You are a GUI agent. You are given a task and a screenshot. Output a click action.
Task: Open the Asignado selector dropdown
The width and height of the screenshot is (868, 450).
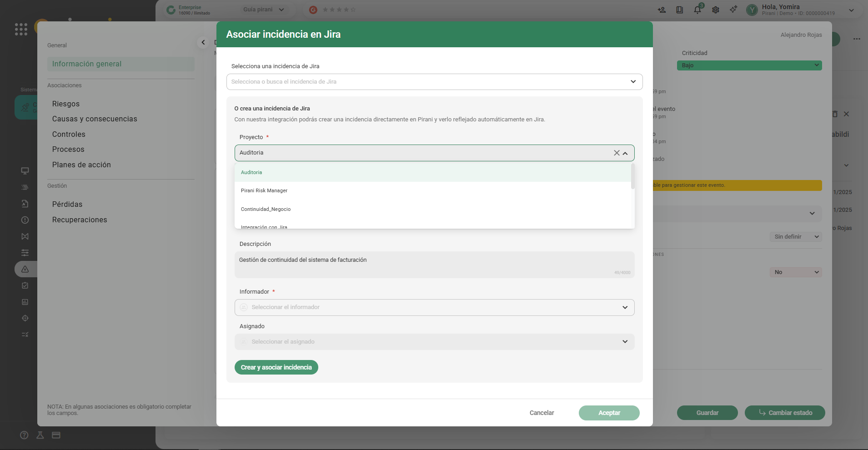[x=625, y=342]
